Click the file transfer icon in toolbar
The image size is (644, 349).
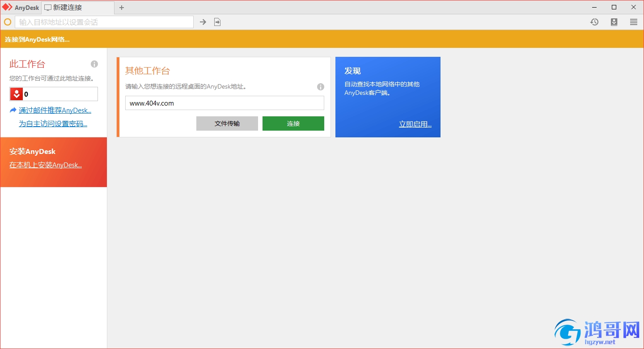tap(217, 22)
